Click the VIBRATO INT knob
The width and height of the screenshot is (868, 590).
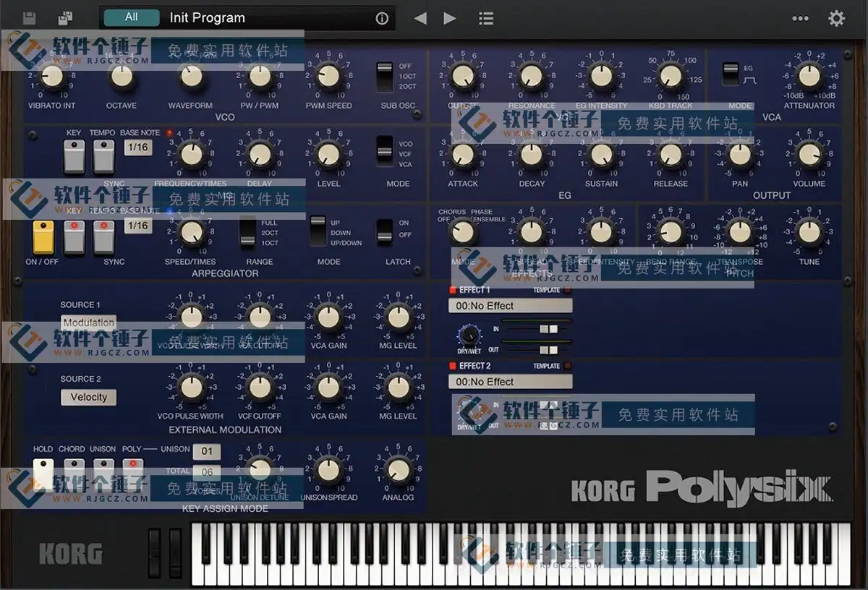(x=52, y=76)
